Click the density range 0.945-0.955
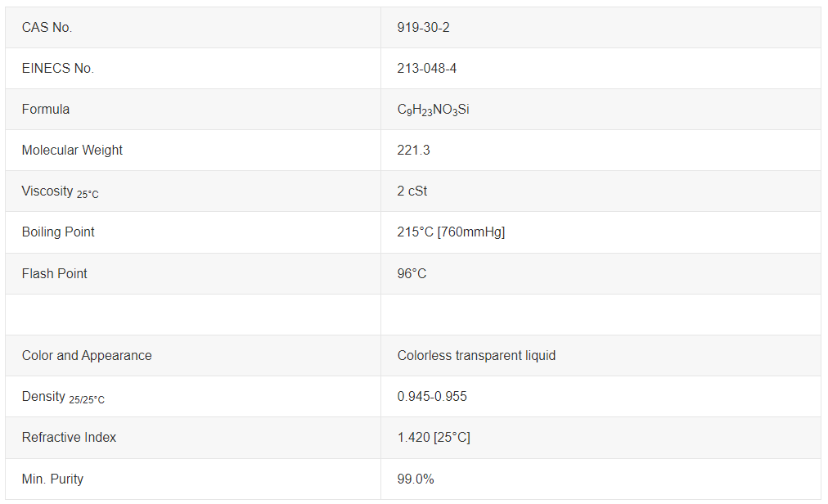 pos(432,396)
